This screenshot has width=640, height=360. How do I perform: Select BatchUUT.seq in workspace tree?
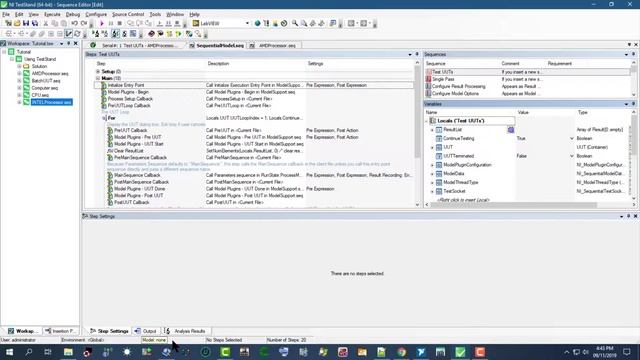(46, 81)
